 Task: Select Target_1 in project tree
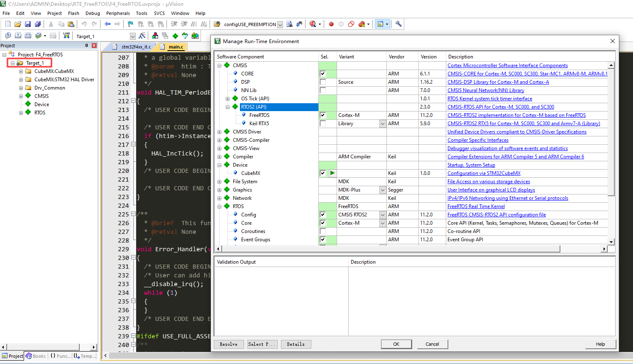click(x=34, y=63)
